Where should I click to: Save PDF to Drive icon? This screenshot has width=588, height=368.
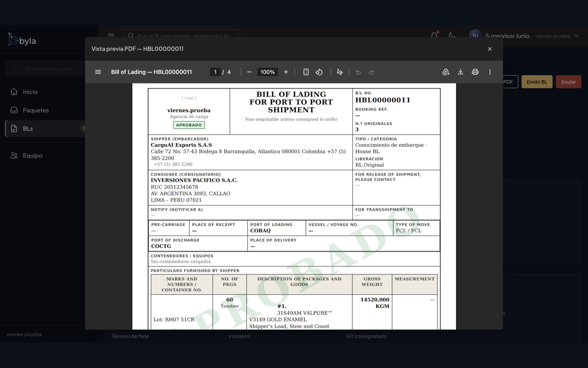pos(446,72)
